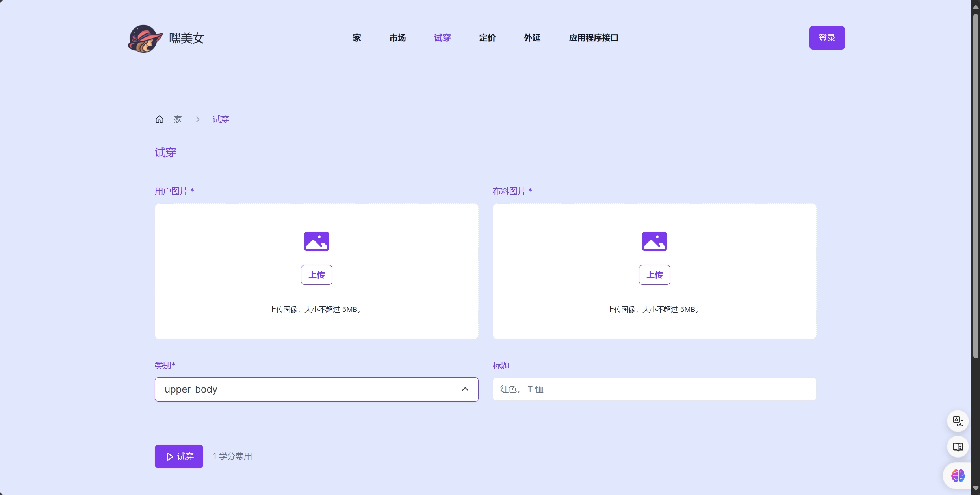The height and width of the screenshot is (495, 980).
Task: Open the upper_body category dropdown
Action: pos(307,389)
